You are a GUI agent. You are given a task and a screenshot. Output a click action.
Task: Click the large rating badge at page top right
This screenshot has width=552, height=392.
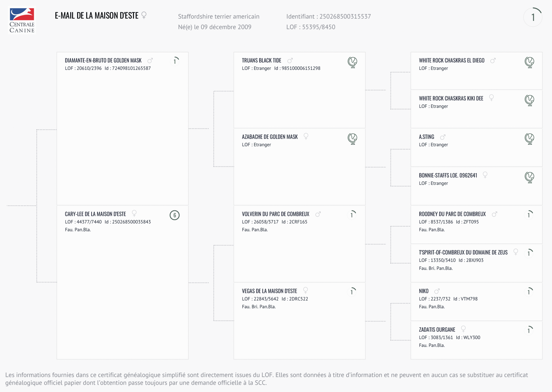(533, 17)
